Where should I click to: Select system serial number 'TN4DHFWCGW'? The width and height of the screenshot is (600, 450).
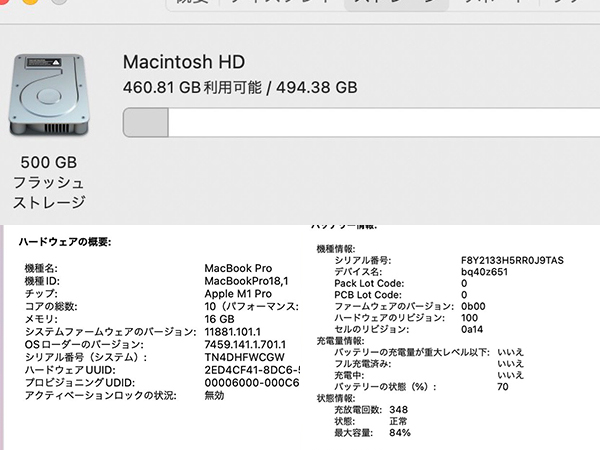pyautogui.click(x=245, y=357)
